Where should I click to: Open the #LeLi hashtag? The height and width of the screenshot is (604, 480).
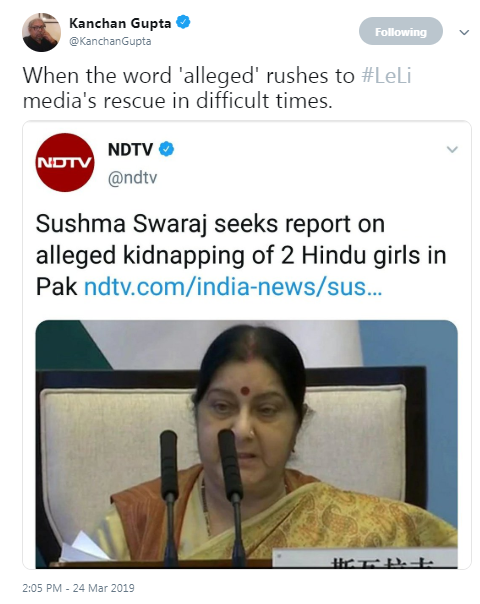386,76
